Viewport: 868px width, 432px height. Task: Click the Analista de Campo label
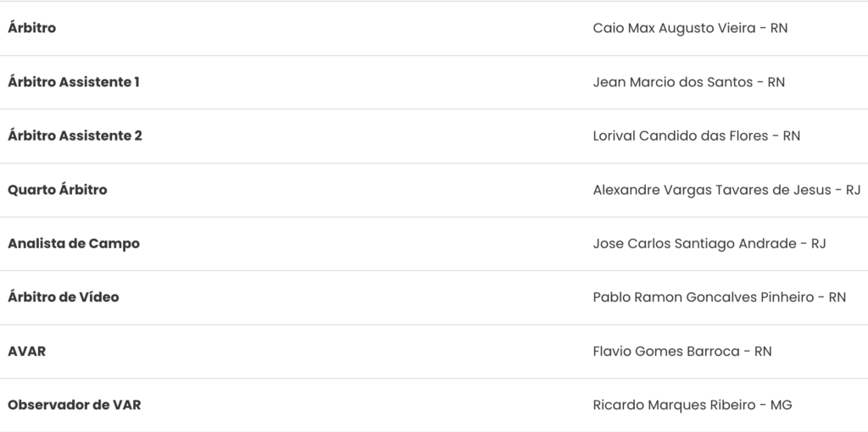tap(74, 243)
